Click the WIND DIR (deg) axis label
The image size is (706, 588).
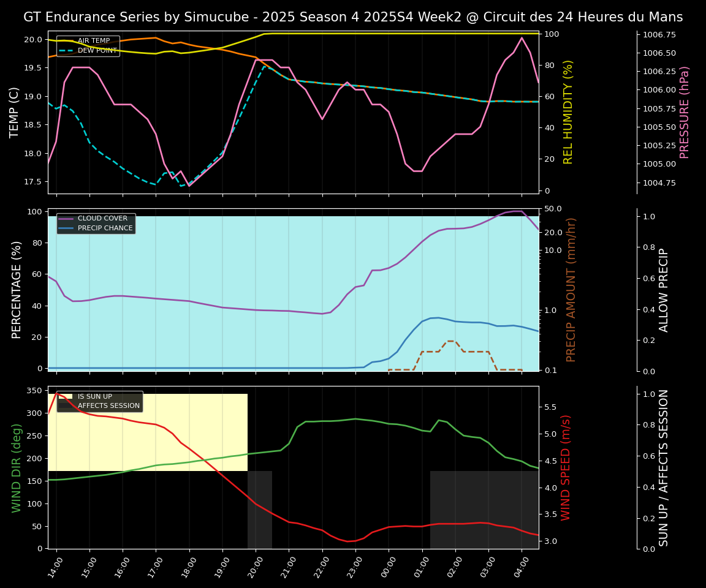point(17,467)
